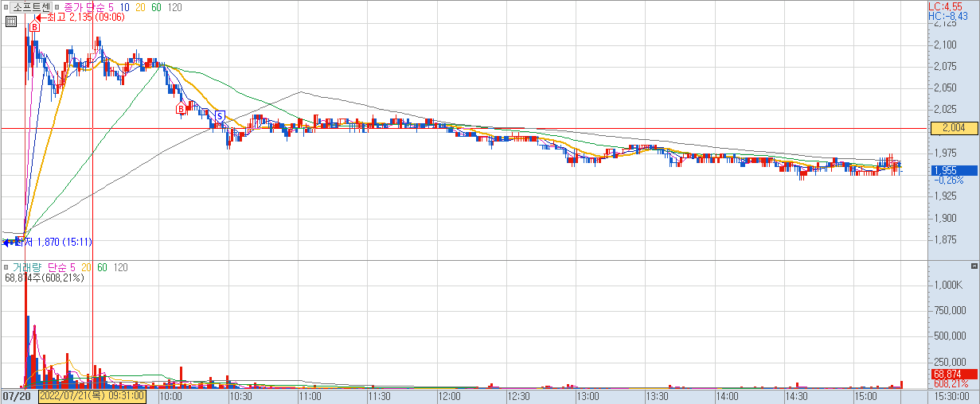Click the 2,050 price axis label

coord(945,87)
